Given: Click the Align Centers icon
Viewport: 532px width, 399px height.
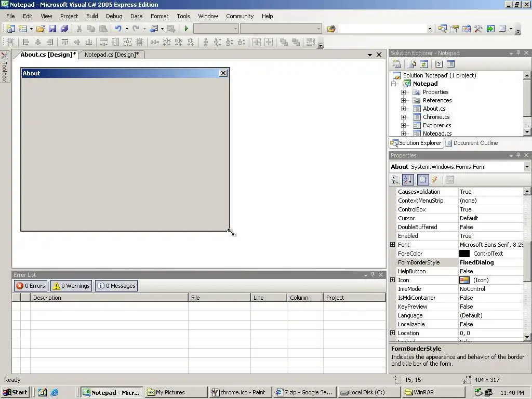Looking at the screenshot, I should point(37,42).
